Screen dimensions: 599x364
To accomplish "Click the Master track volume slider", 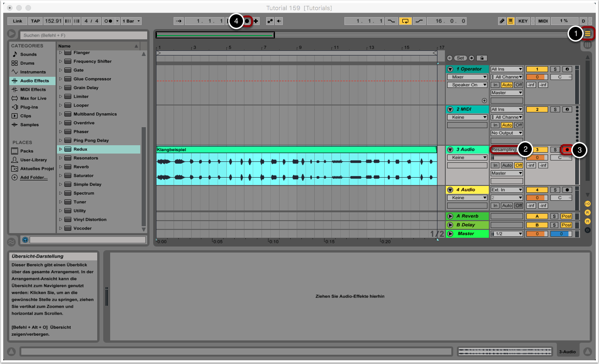I will [x=561, y=234].
